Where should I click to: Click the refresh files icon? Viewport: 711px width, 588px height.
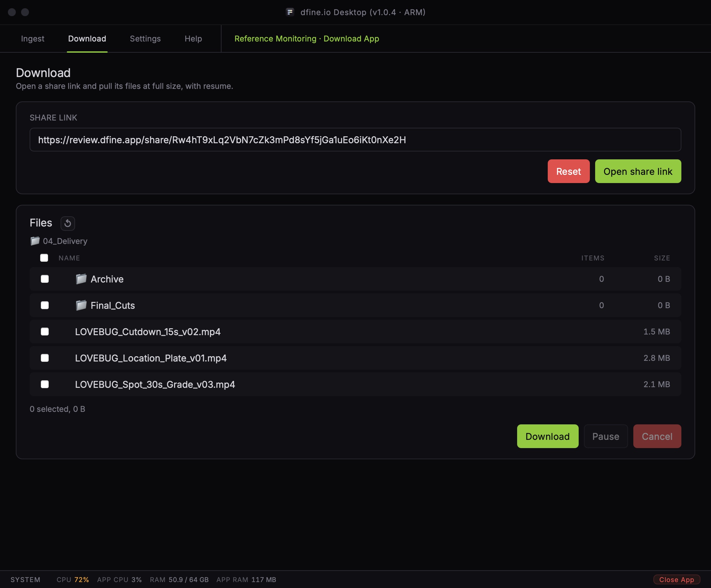click(68, 223)
